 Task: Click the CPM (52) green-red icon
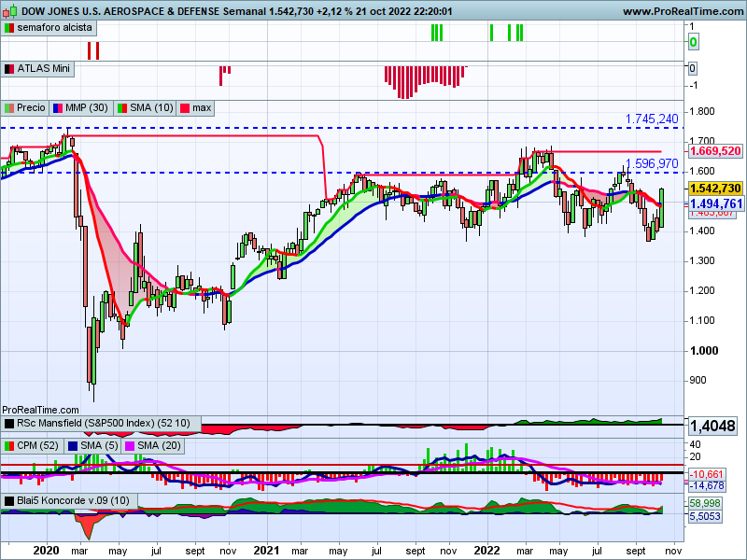tap(9, 446)
